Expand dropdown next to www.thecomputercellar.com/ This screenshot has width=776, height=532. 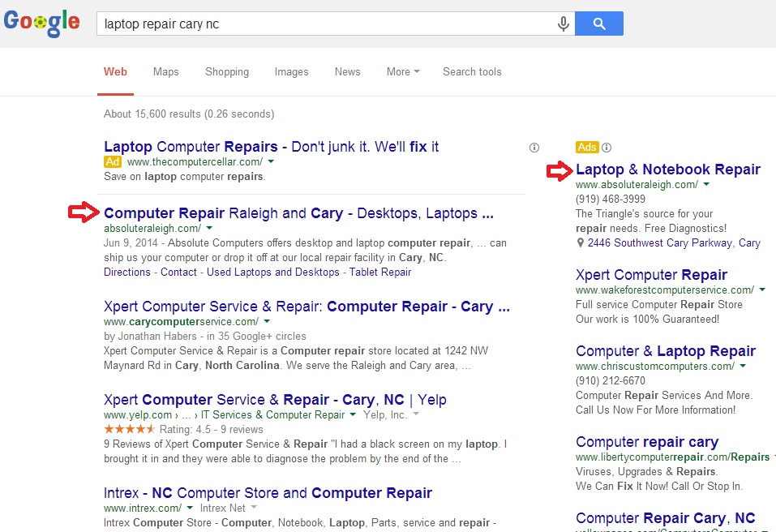click(x=271, y=161)
